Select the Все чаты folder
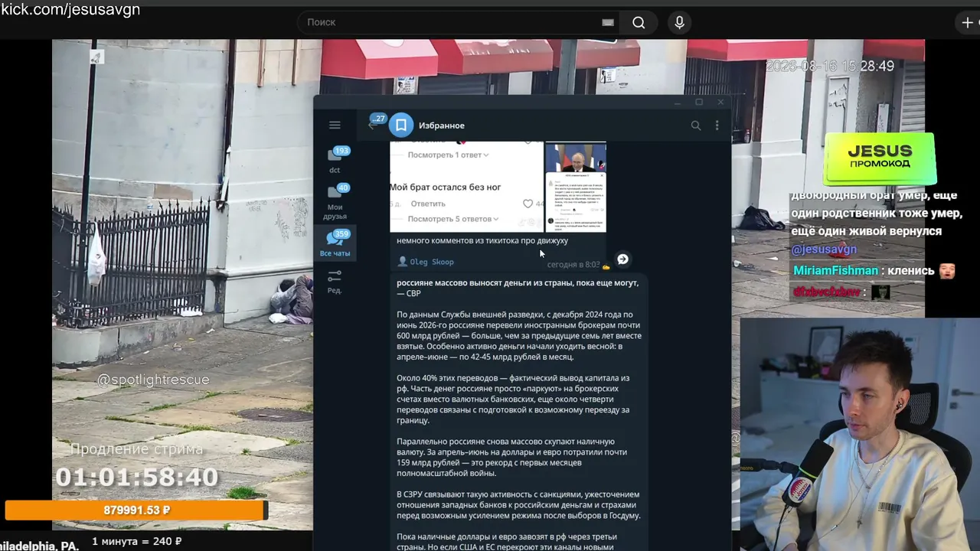980x551 pixels. pyautogui.click(x=335, y=244)
